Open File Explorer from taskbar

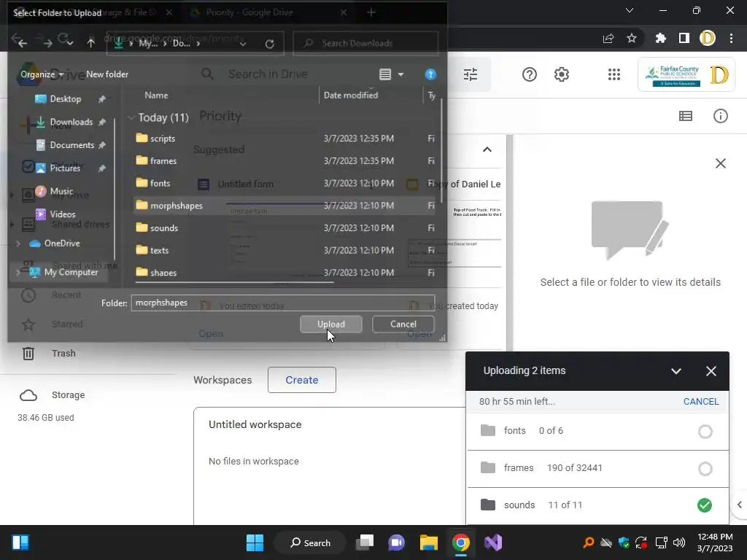428,542
